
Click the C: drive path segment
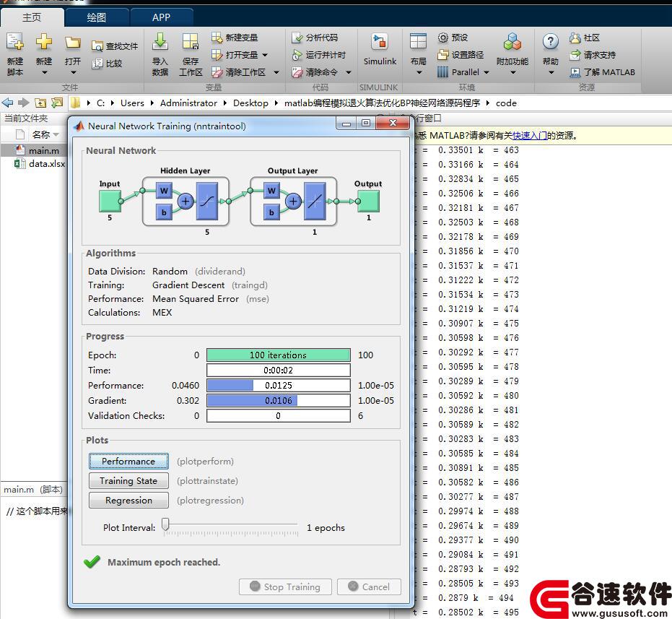pos(101,103)
